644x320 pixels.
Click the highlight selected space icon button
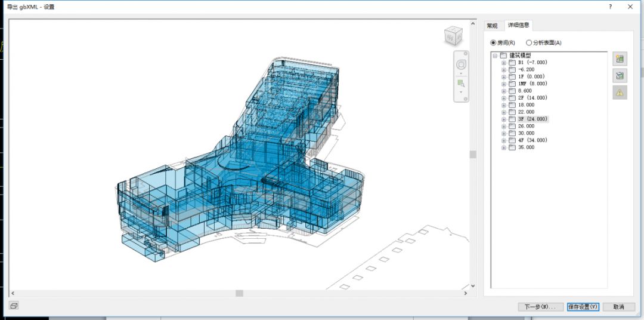pos(620,59)
